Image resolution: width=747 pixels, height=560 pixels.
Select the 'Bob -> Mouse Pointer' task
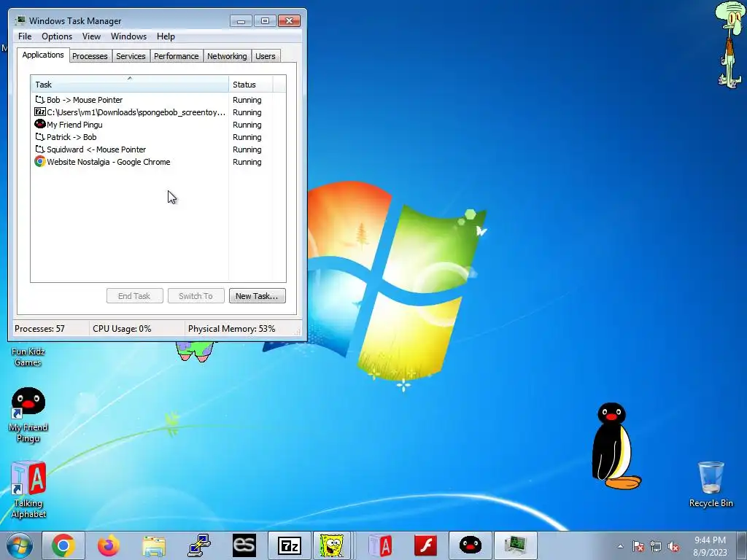(x=158, y=100)
